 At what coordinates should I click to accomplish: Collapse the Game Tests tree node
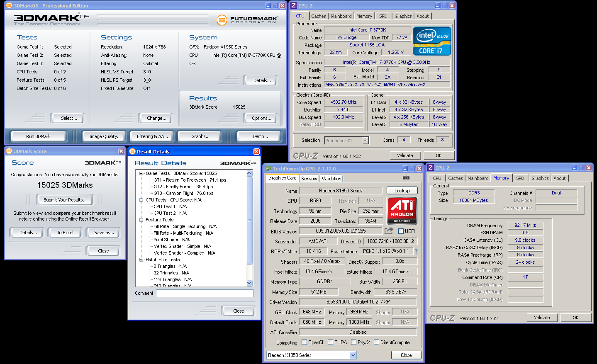click(141, 173)
